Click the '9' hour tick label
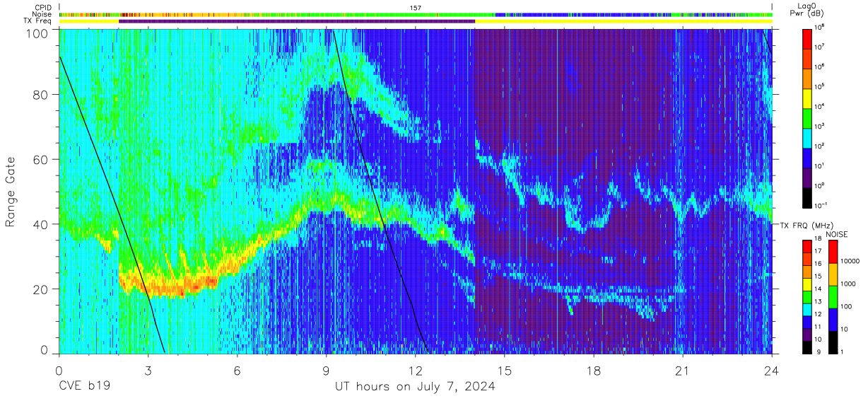Viewport: 868px width, 401px height. coord(327,370)
